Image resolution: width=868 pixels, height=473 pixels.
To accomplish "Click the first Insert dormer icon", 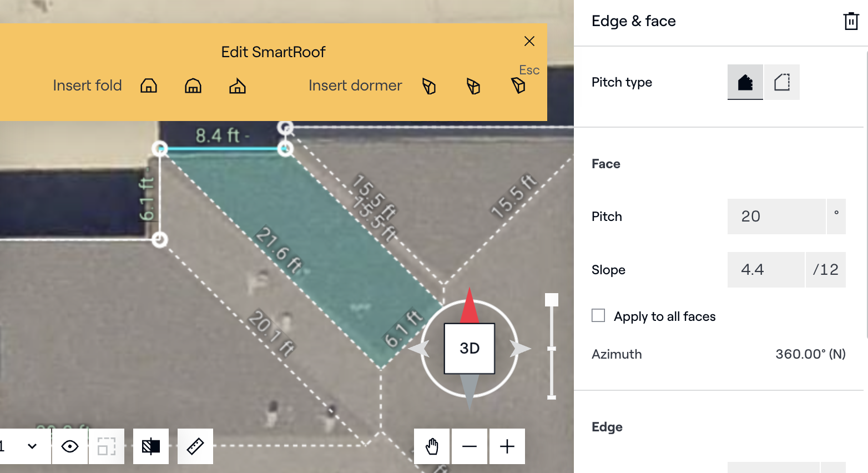I will [x=429, y=86].
